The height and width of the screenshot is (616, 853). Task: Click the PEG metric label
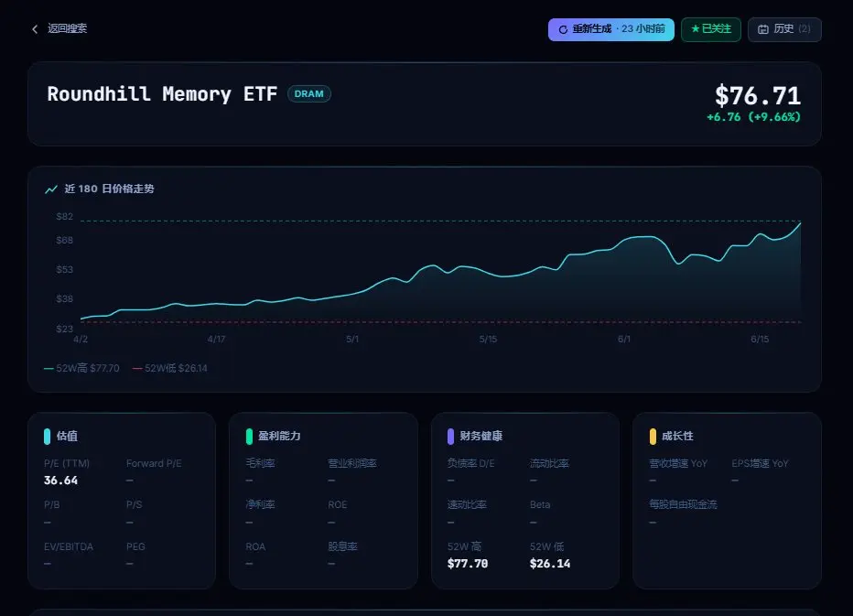136,546
